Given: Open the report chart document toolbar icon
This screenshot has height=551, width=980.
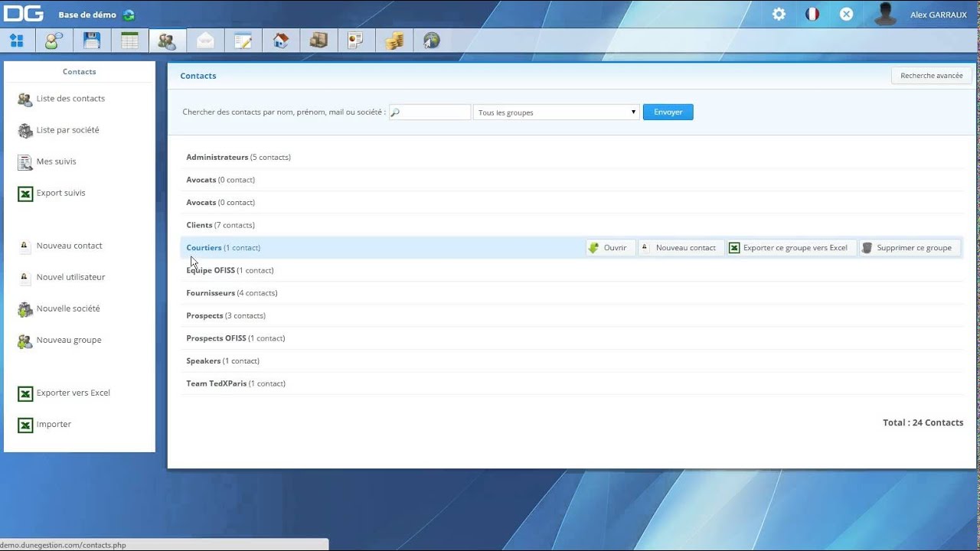Looking at the screenshot, I should (x=356, y=41).
